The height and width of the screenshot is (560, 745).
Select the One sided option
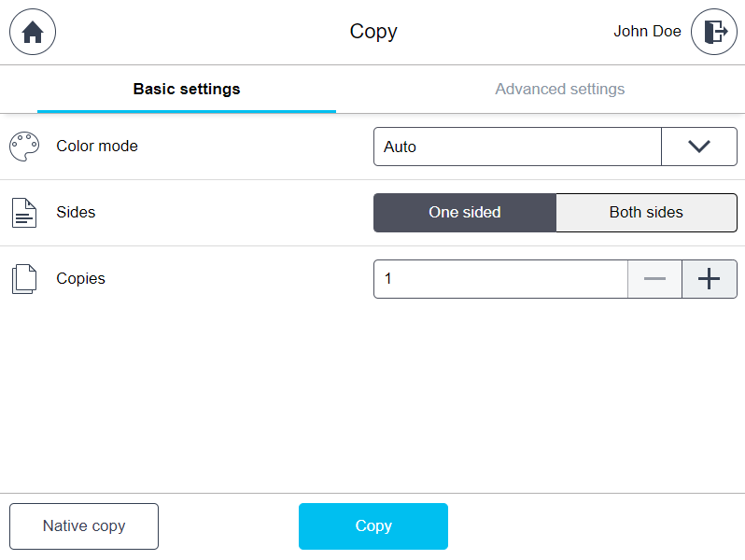[x=465, y=213]
